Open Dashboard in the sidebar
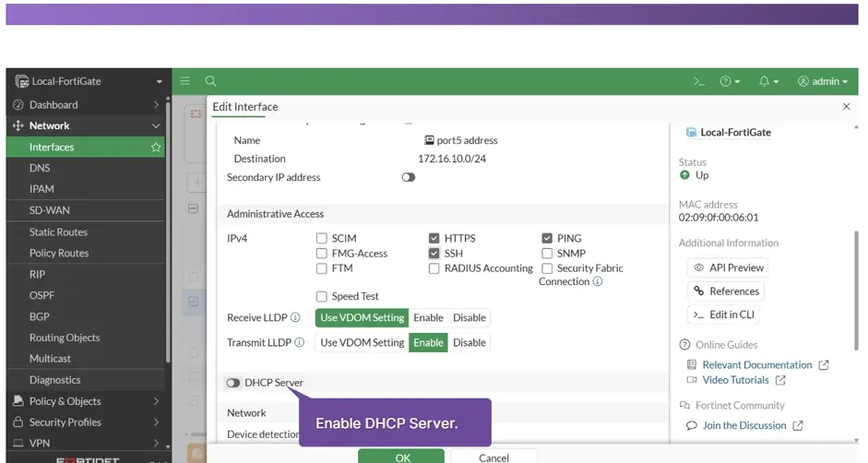The height and width of the screenshot is (463, 868). (x=86, y=104)
